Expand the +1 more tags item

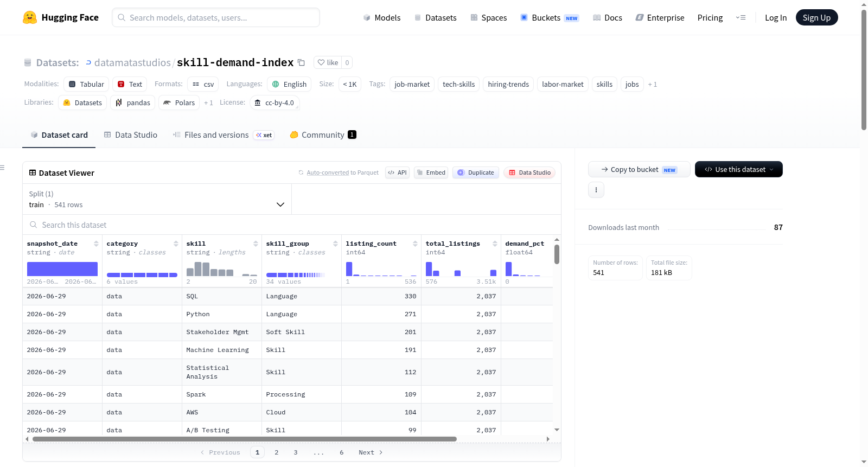click(653, 84)
